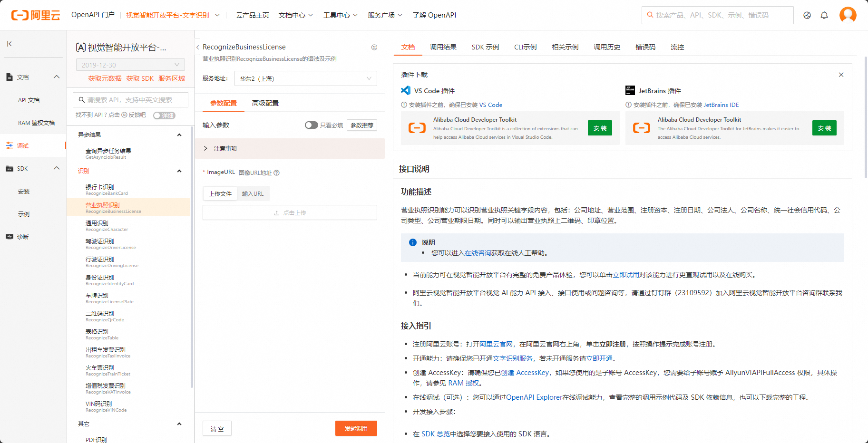This screenshot has height=443, width=868.
Task: Click the settings icon beside RecognizeBusinessLicense title
Action: tap(374, 47)
